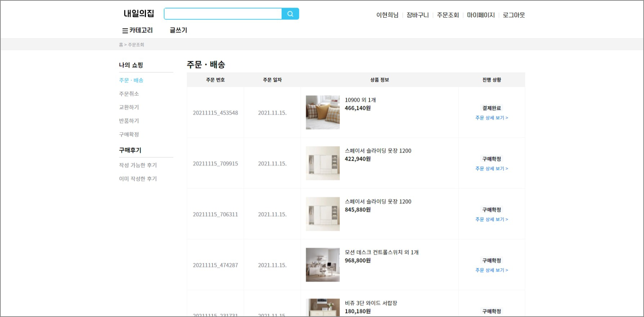Select 주문취소 in sidebar
The height and width of the screenshot is (317, 644).
point(129,94)
